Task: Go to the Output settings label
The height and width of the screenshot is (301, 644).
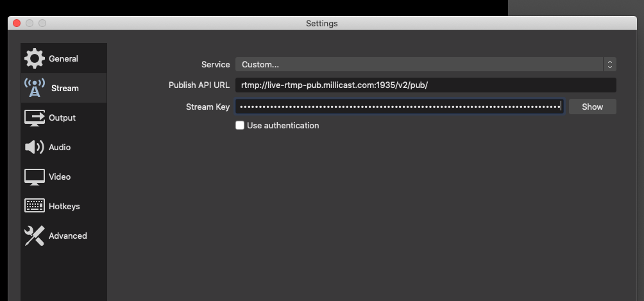Action: coord(62,117)
